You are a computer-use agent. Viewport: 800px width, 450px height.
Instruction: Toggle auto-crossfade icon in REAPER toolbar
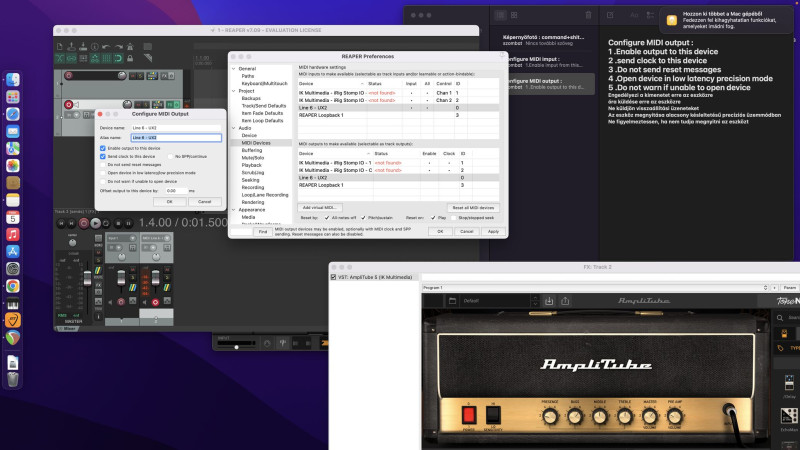click(60, 59)
